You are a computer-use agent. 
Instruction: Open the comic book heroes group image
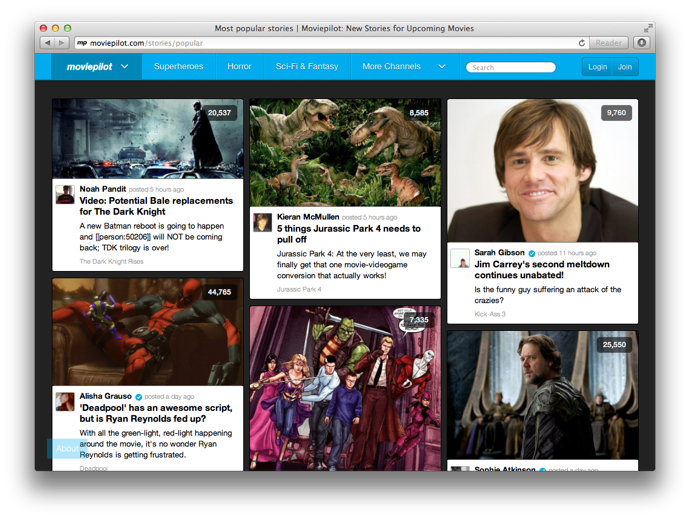[x=345, y=389]
